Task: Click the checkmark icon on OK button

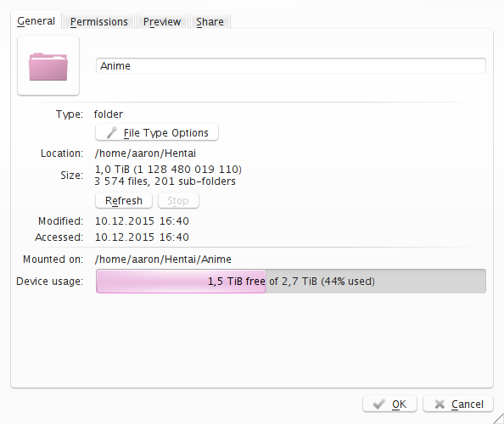Action: pos(379,404)
